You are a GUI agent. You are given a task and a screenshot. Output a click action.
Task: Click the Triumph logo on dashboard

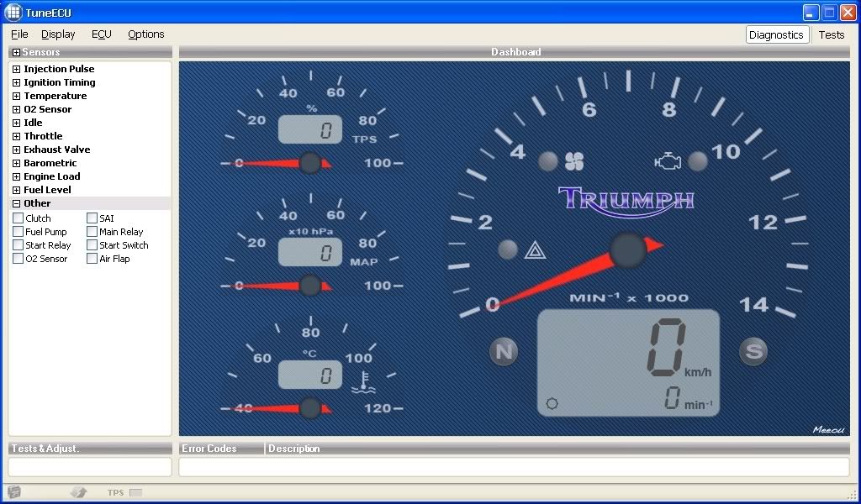(x=626, y=201)
